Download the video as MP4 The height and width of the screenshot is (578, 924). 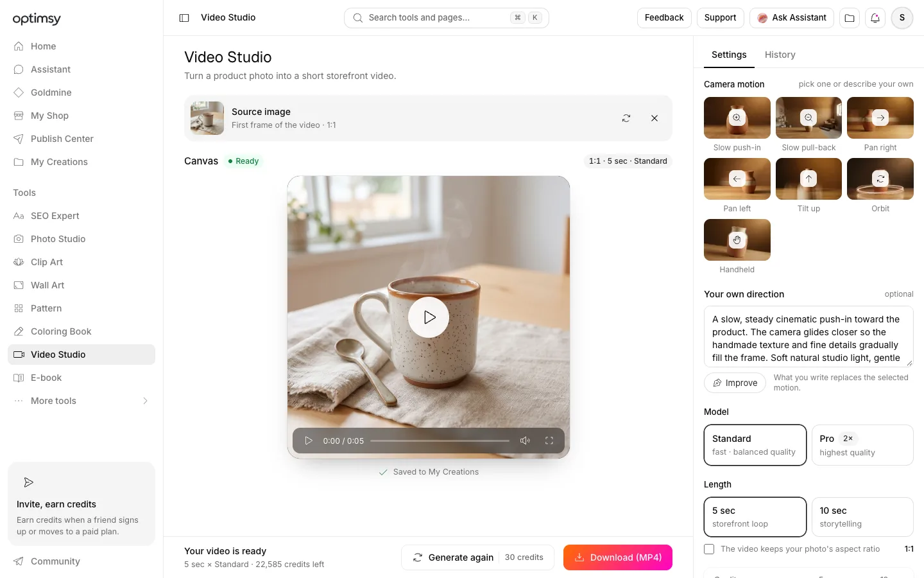tap(618, 557)
